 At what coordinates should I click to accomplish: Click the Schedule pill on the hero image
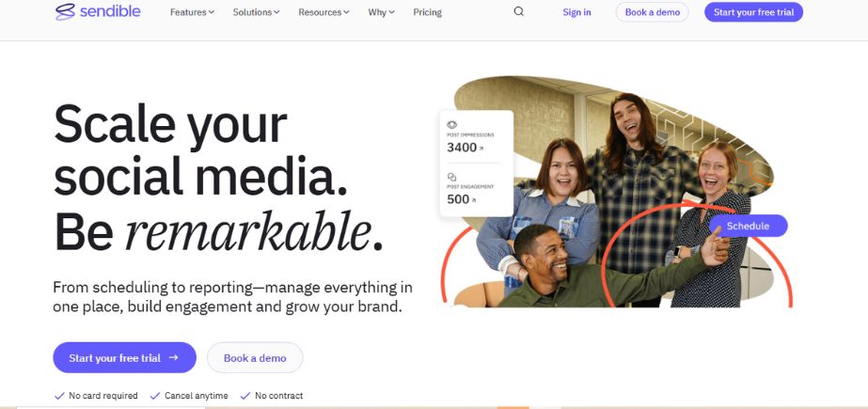748,226
